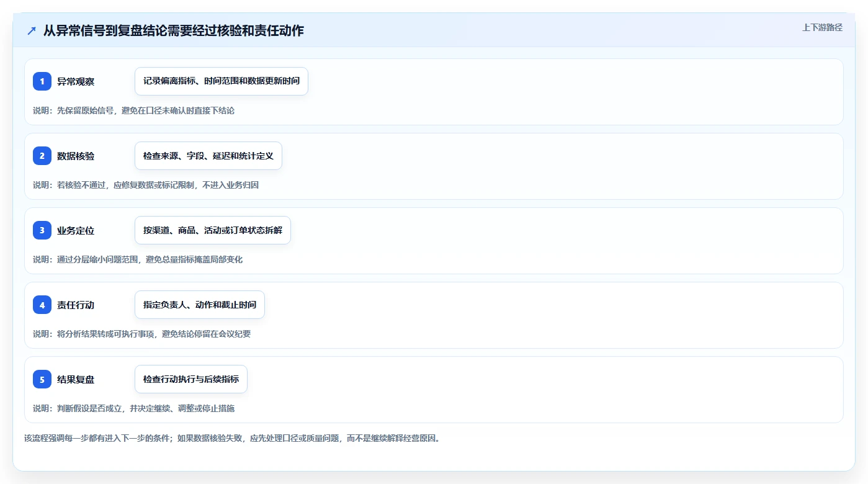868x484 pixels.
Task: Click the note 判断假设是否成立
Action: (133, 408)
